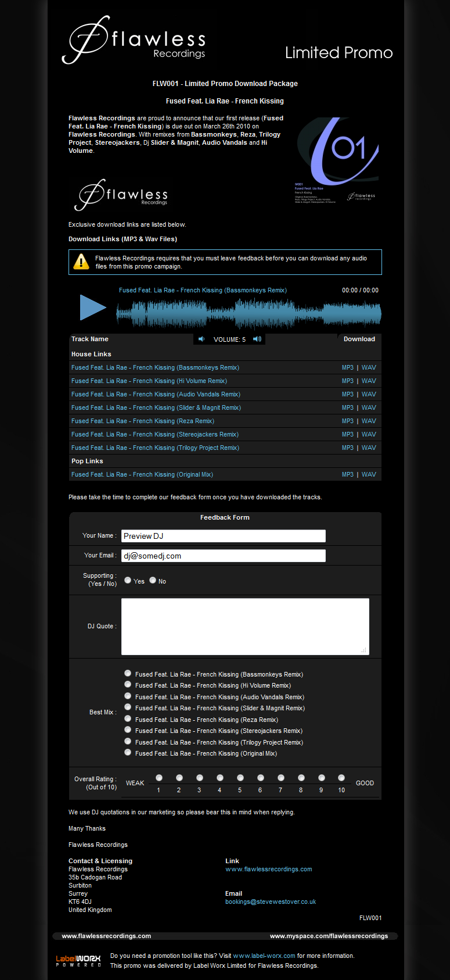Download MP3 of Bassmonkeys Remix
Screen dimensions: 450x980
click(348, 367)
